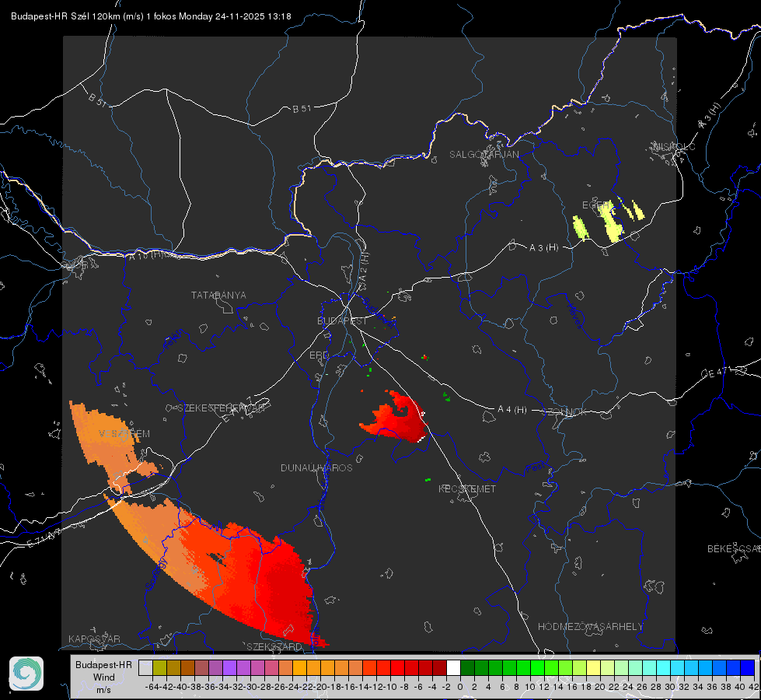Click the ERD town label
The height and width of the screenshot is (700, 761).
pos(319,355)
